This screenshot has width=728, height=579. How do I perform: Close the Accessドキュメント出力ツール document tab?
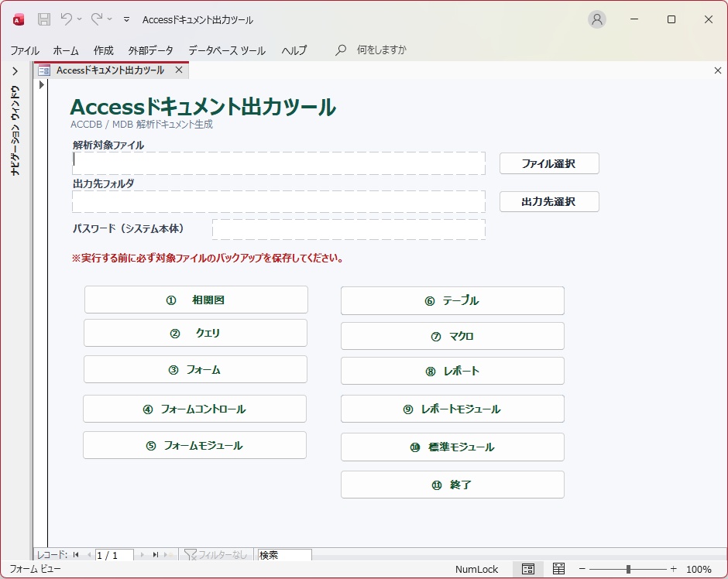tap(179, 70)
